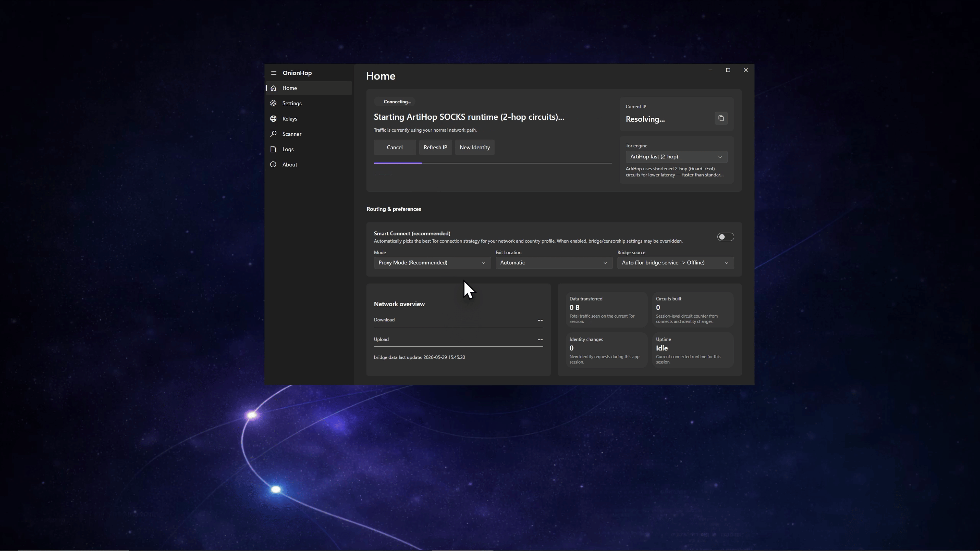Screen dimensions: 980x551
Task: Click the Routing & preferences heading
Action: [x=394, y=209]
